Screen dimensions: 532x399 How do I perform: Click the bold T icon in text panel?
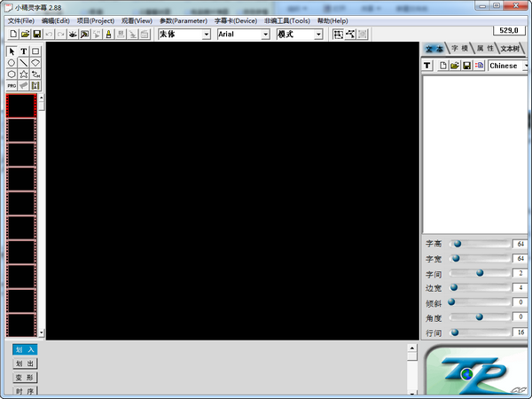tap(427, 66)
